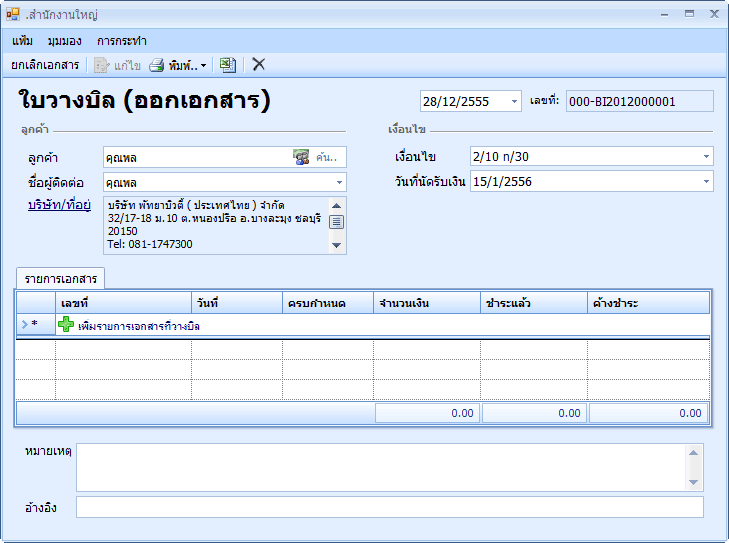This screenshot has width=729, height=543.
Task: Open the การกระทำ (Actions) menu
Action: click(x=122, y=41)
